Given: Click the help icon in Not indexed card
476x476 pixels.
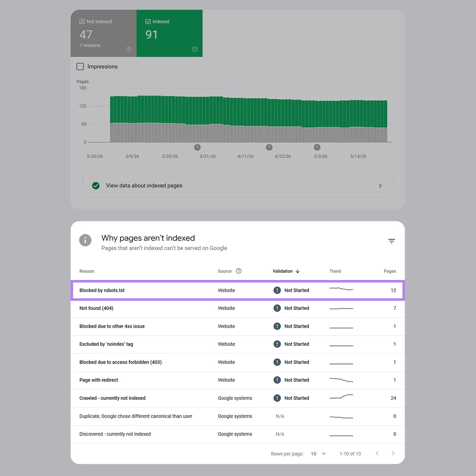Looking at the screenshot, I should tap(129, 49).
